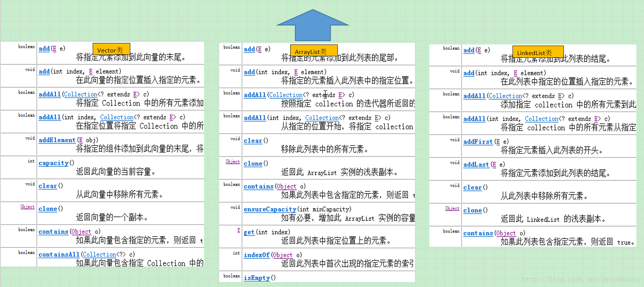This screenshot has height=287, width=644.
Task: Open add(int index, E element) in ArrayList table
Action: [249, 72]
